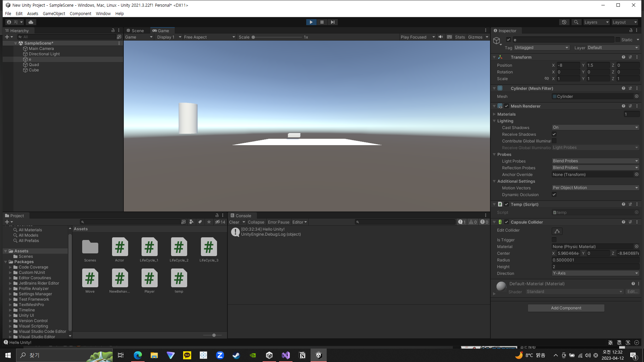Open the Cast Shadows dropdown
Viewport: 644px width, 362px height.
(x=595, y=127)
